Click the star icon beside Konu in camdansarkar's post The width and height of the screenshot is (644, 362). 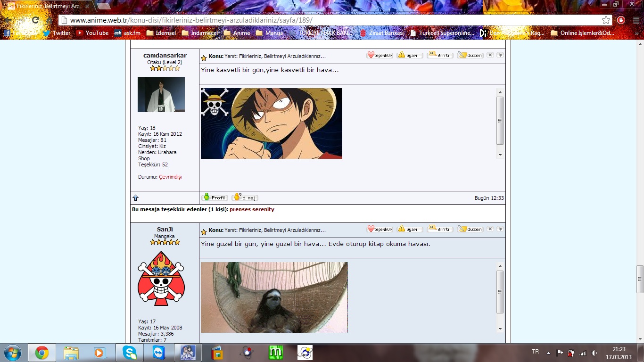[x=204, y=58]
